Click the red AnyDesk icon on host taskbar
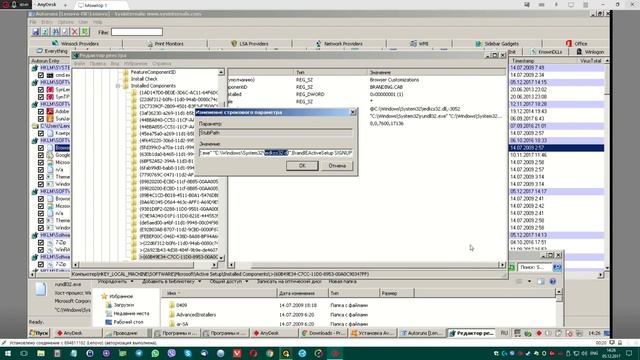Image resolution: width=640 pixels, height=360 pixels. [336, 353]
